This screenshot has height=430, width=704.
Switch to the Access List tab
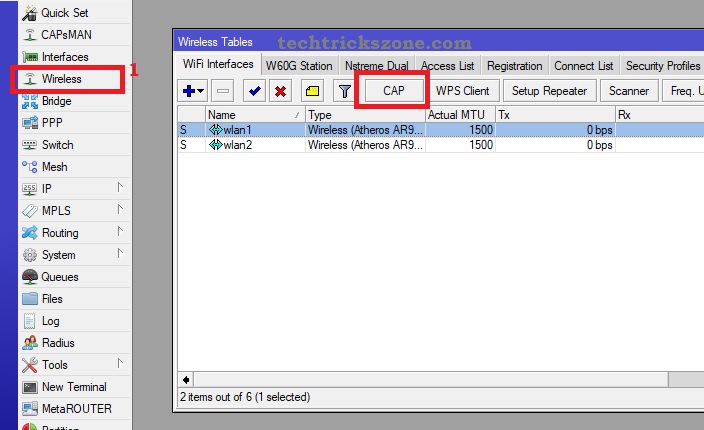[447, 66]
